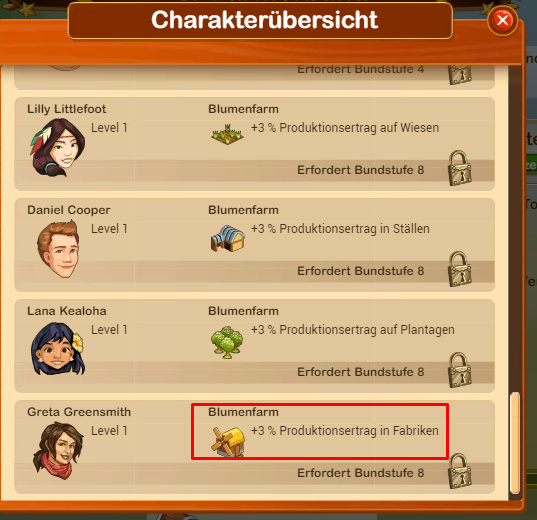Click the padlock in Lana Kealoha's row
Image resolution: width=537 pixels, height=520 pixels.
[x=460, y=370]
